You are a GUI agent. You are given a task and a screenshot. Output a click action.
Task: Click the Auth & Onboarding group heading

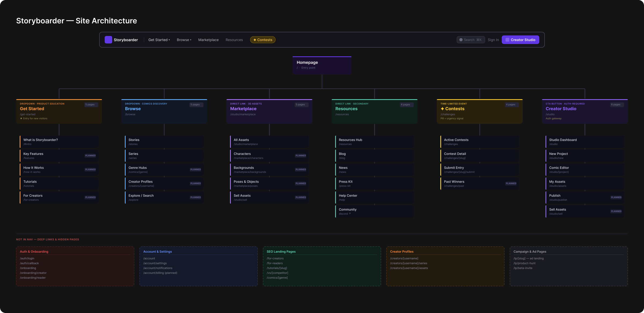[34, 252]
